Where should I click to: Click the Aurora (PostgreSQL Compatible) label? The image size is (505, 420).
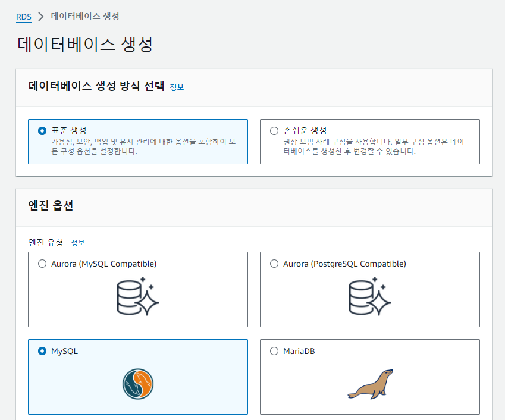point(344,264)
